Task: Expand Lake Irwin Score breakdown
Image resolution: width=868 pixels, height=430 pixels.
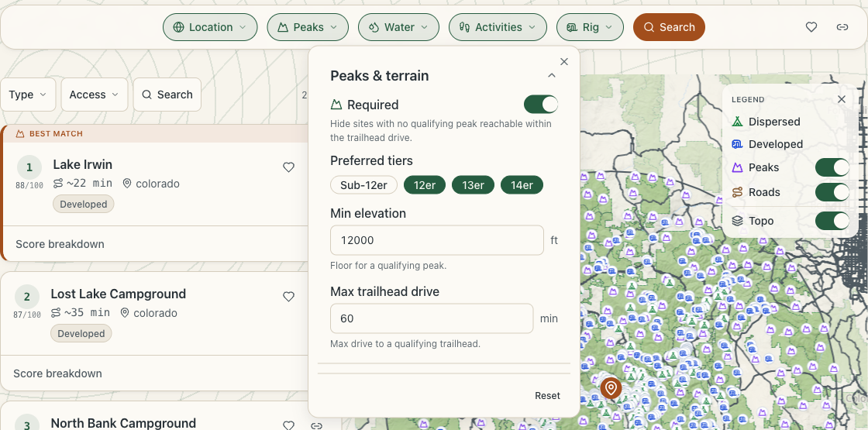Action: point(60,244)
